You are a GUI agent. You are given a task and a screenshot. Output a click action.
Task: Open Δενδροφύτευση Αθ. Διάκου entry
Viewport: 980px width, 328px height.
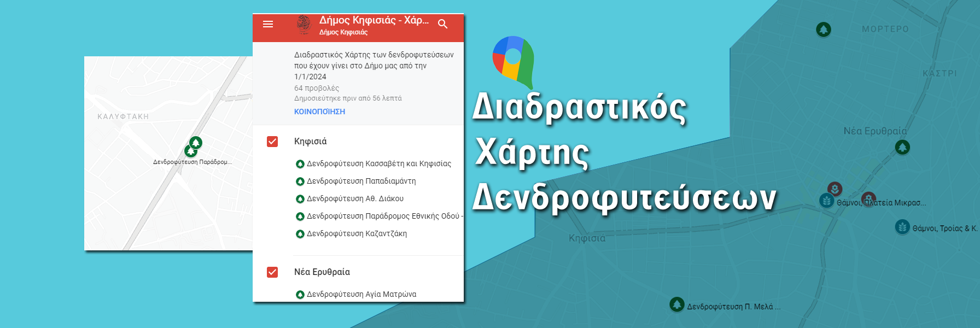point(355,198)
